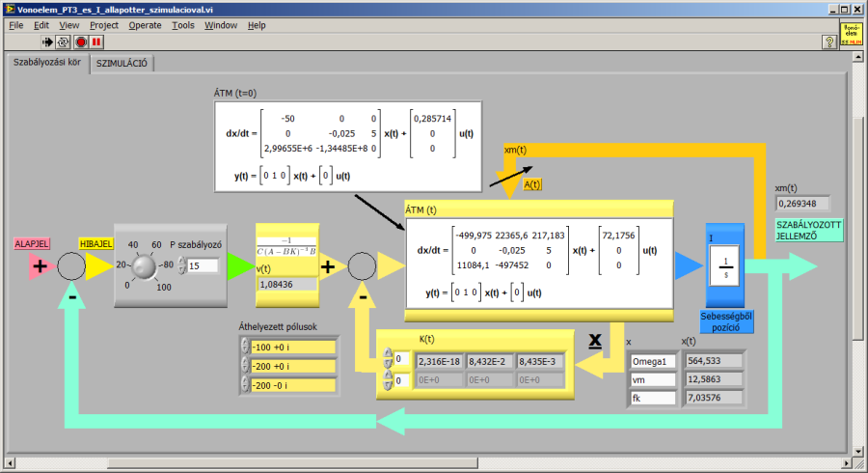This screenshot has width=868, height=473.
Task: Open the Project menu
Action: pos(104,25)
